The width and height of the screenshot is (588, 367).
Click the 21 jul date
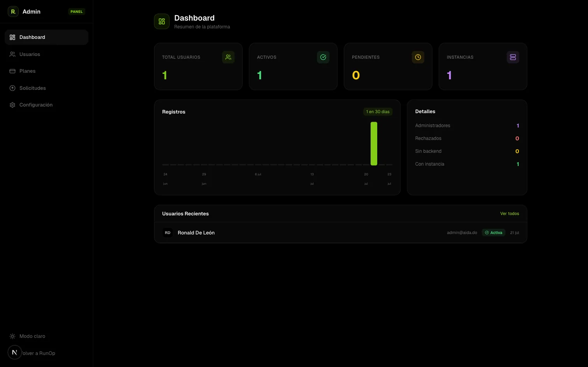(514, 233)
